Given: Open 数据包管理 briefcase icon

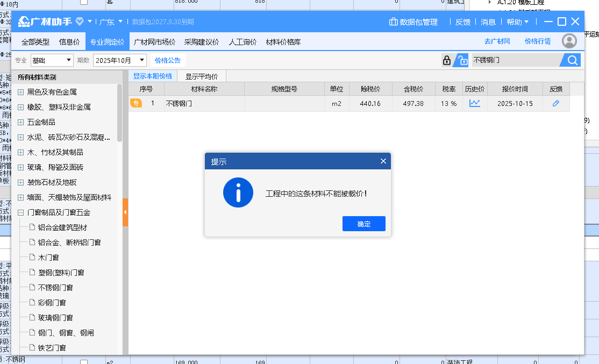Looking at the screenshot, I should (x=393, y=22).
